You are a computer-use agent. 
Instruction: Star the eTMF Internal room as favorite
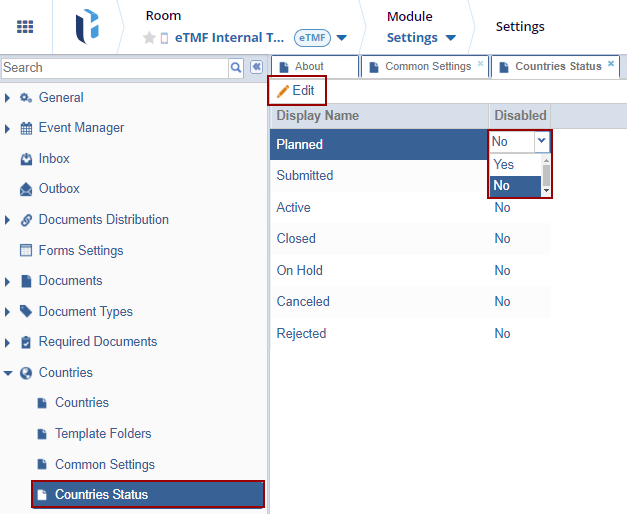pos(149,38)
